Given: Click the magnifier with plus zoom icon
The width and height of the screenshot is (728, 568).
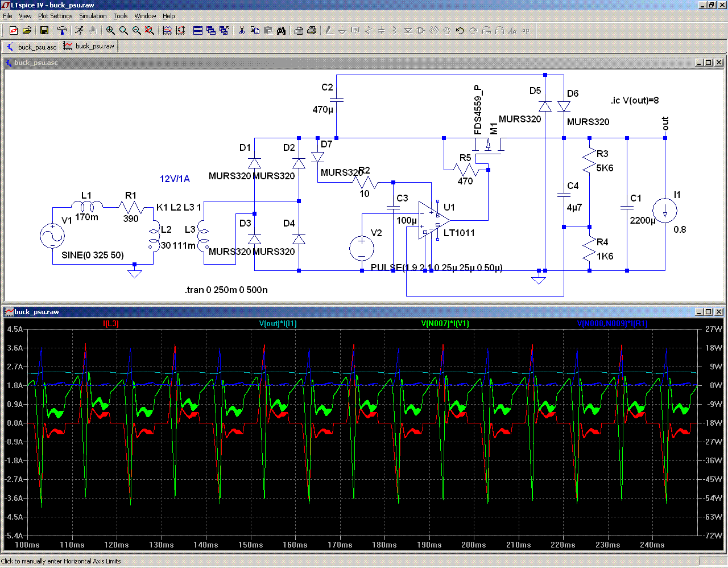Looking at the screenshot, I should (110, 31).
